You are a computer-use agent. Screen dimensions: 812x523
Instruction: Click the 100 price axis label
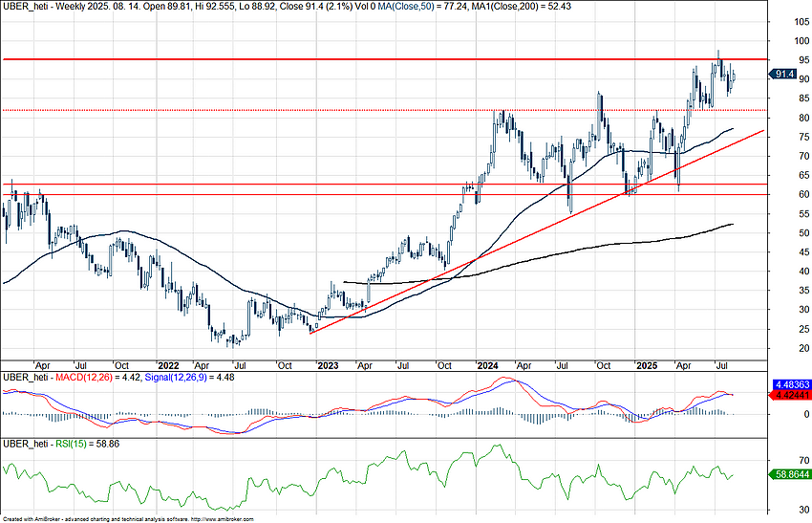coord(801,41)
